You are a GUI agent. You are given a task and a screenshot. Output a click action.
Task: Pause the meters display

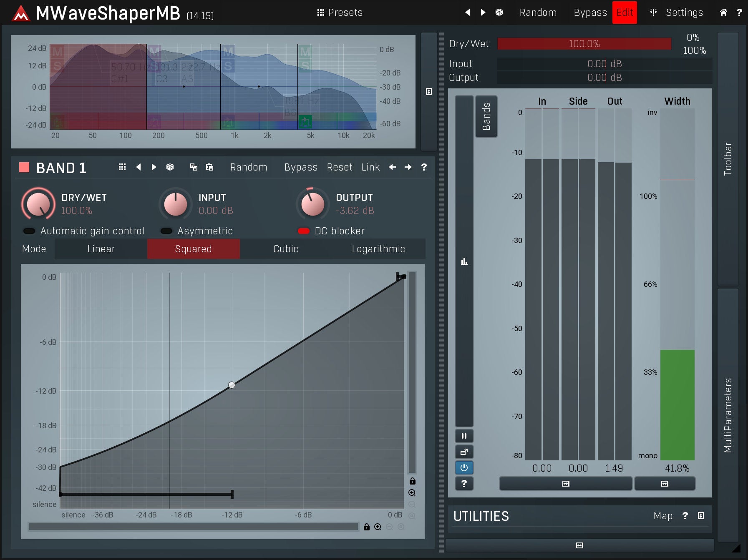point(464,436)
